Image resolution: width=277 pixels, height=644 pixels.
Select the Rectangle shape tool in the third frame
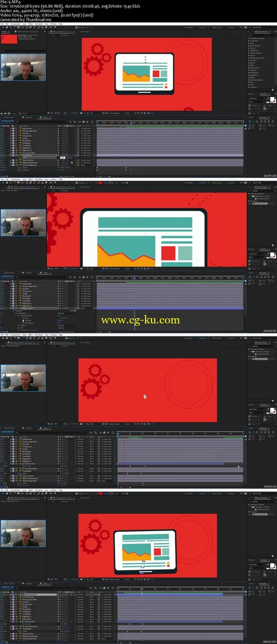click(27, 338)
